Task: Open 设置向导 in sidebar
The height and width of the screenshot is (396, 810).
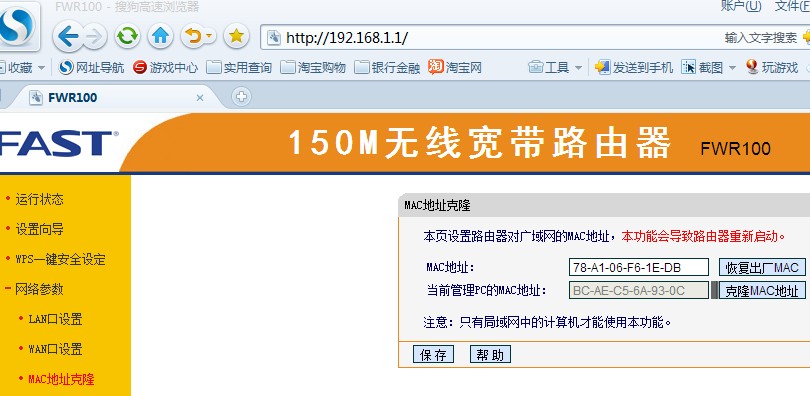Action: [39, 229]
